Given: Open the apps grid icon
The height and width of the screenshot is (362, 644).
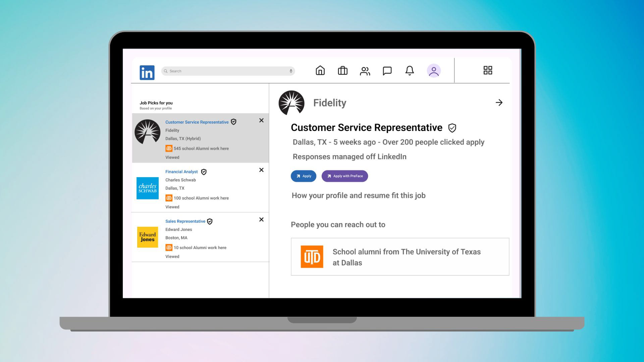Looking at the screenshot, I should (x=488, y=70).
